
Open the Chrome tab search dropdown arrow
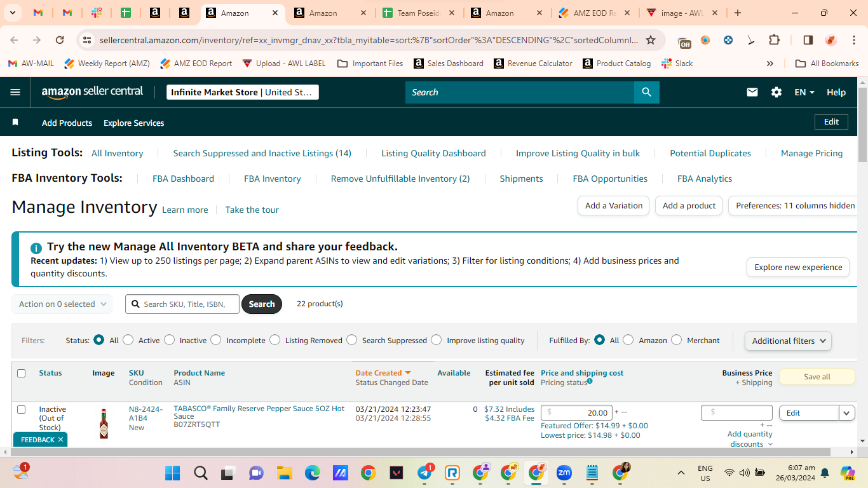(14, 13)
